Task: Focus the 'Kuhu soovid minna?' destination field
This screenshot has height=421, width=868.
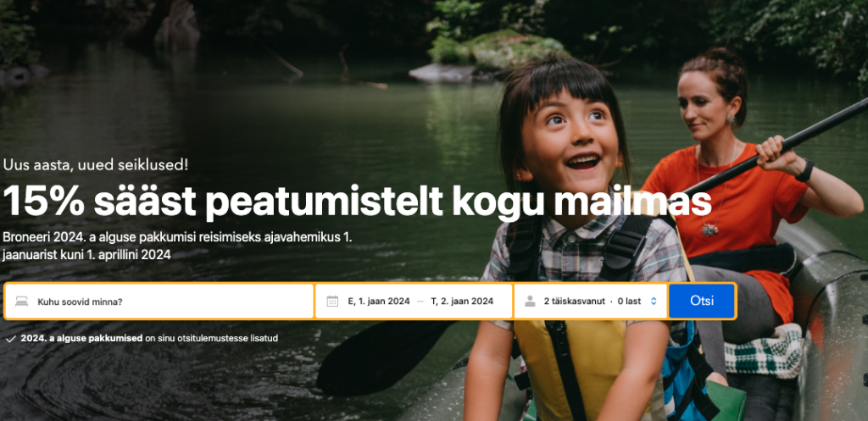Action: [x=159, y=302]
